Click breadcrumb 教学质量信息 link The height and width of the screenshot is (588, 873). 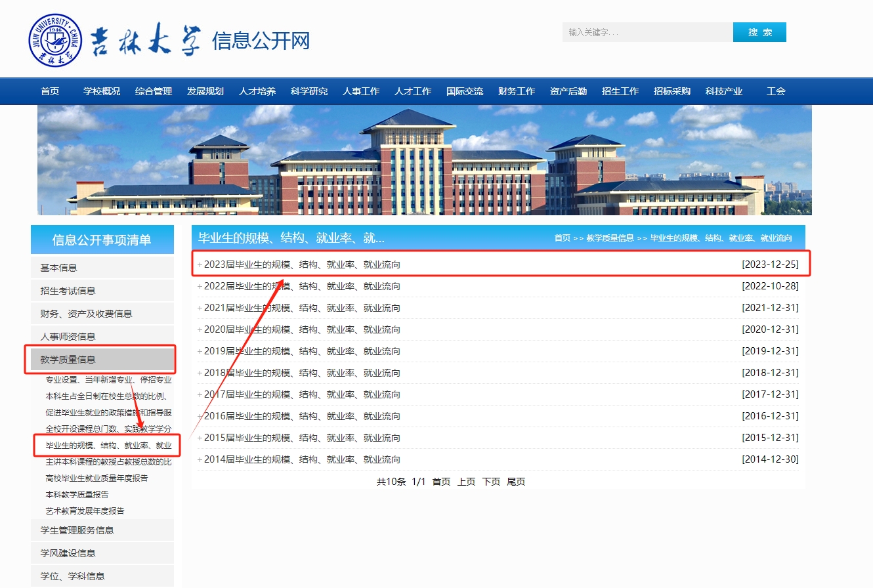[610, 238]
